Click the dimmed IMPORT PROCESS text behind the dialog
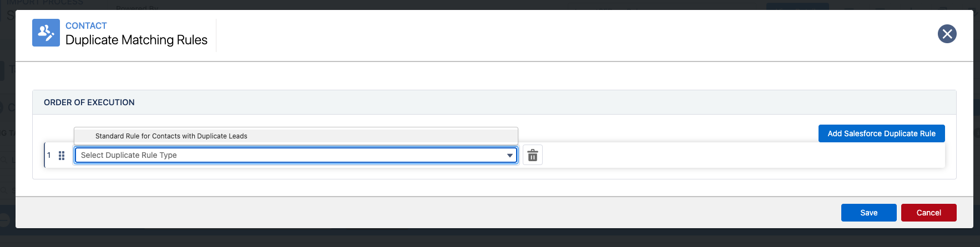The height and width of the screenshot is (247, 980). (x=44, y=3)
